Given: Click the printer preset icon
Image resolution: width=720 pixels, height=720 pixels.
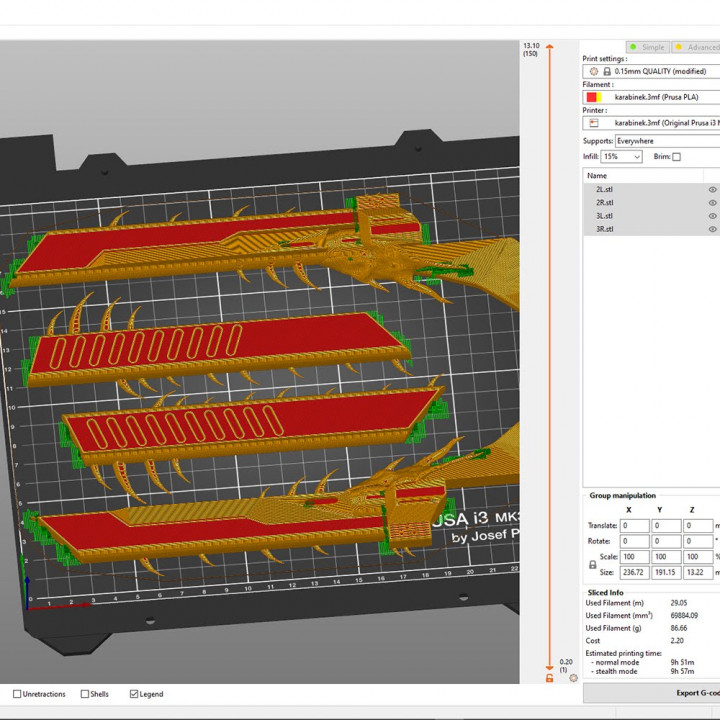Looking at the screenshot, I should click(594, 122).
